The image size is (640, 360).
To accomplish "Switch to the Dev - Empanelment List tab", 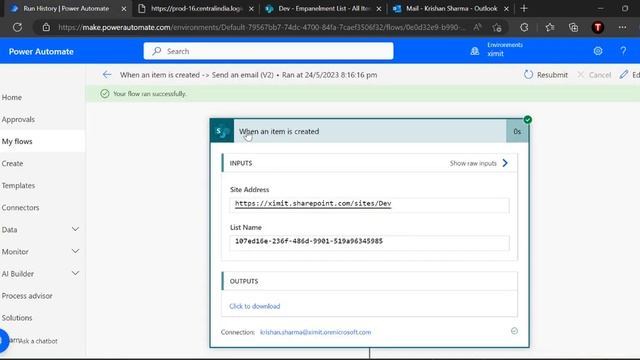I will pos(324,9).
